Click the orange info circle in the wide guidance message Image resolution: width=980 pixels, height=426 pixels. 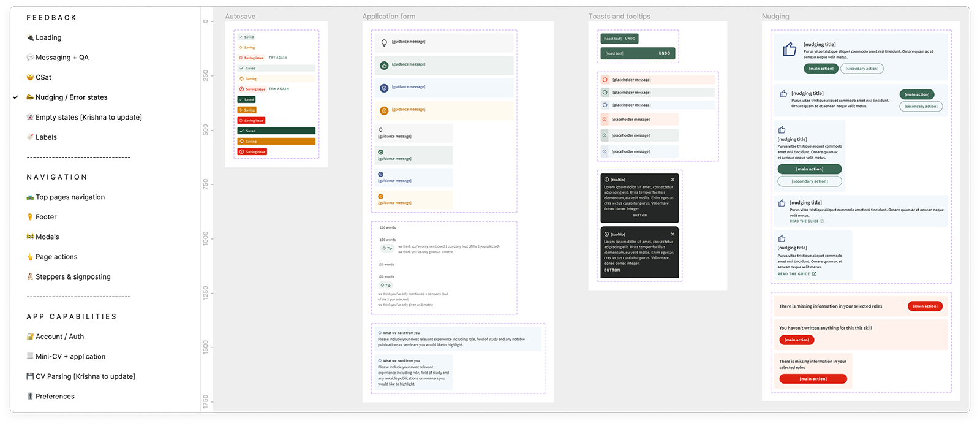click(x=384, y=111)
